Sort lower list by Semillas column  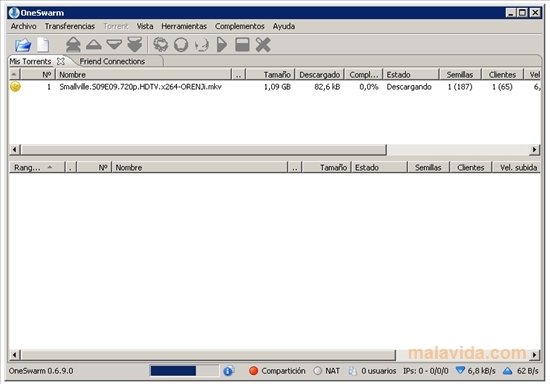coord(429,167)
